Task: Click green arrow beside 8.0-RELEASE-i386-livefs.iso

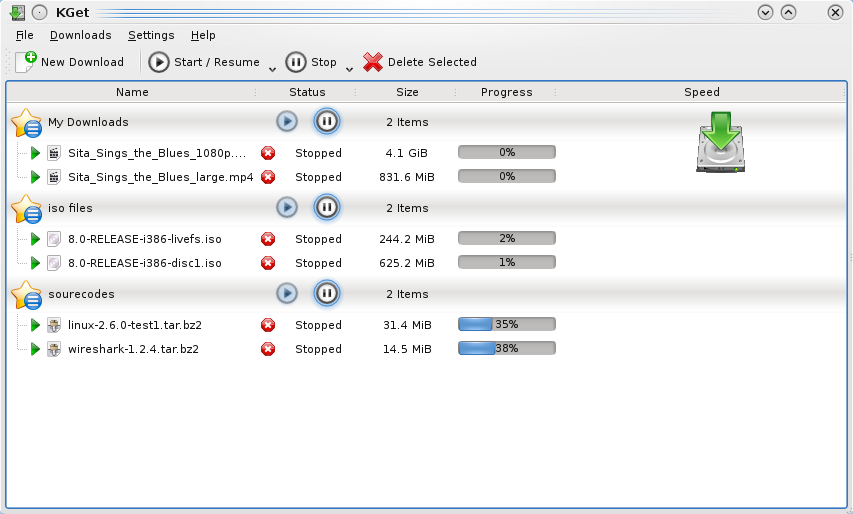Action: [x=35, y=239]
